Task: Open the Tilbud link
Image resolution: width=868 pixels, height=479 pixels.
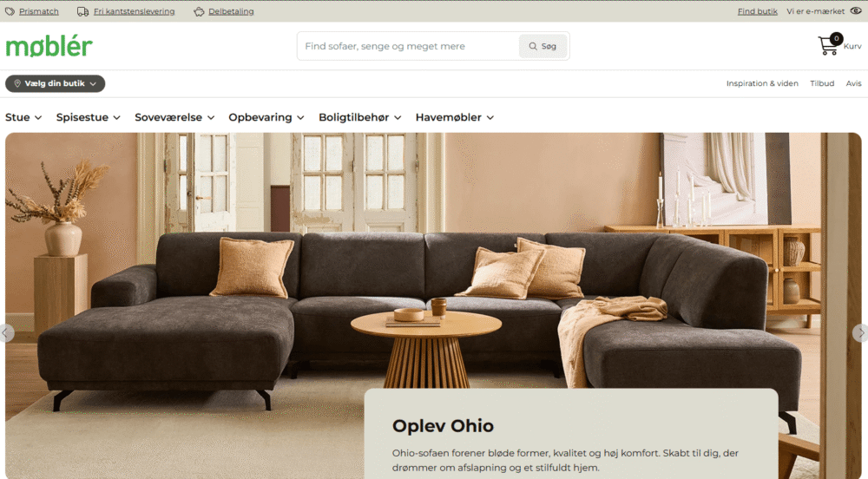Action: 821,83
